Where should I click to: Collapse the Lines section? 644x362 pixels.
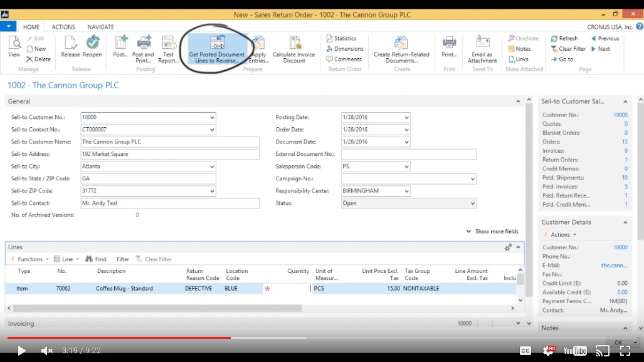tap(519, 247)
